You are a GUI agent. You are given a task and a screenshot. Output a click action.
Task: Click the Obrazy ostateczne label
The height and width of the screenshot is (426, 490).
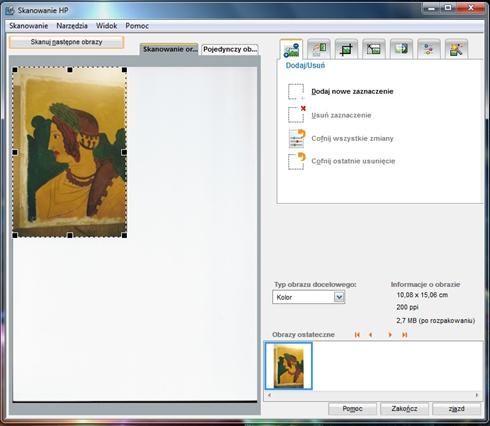pyautogui.click(x=303, y=335)
